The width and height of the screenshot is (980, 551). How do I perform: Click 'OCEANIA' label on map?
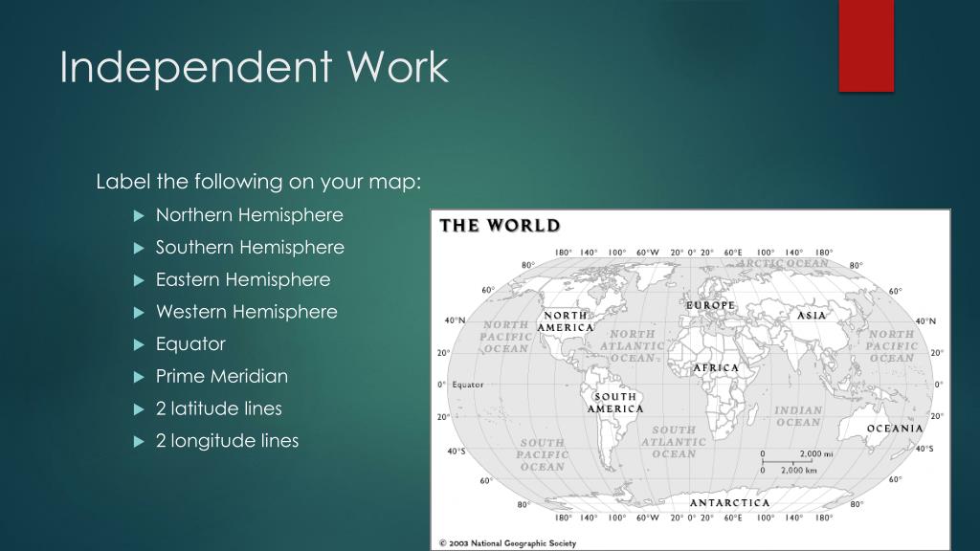[x=895, y=429]
